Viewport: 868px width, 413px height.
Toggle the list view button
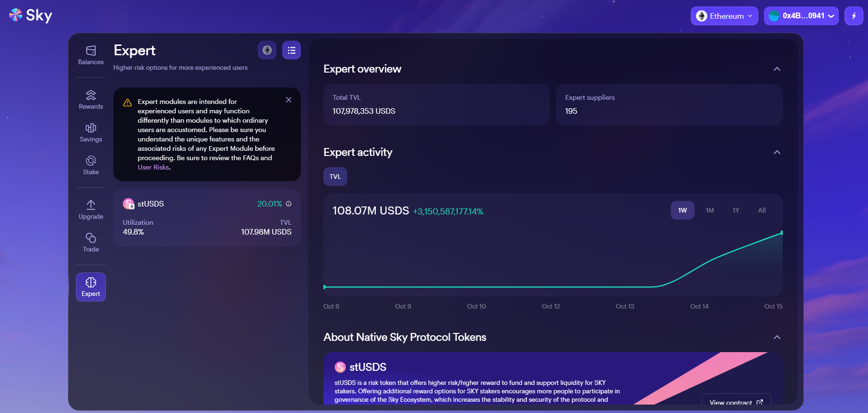point(292,50)
